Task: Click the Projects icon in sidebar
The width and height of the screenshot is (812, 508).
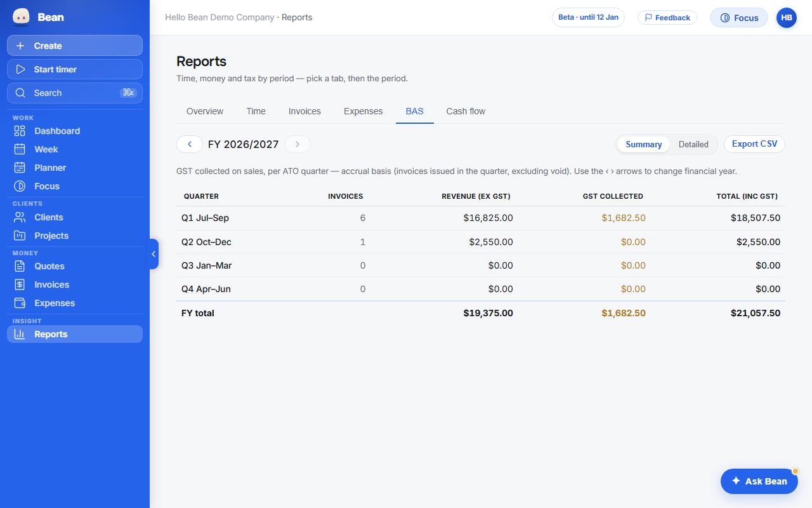Action: coord(20,236)
